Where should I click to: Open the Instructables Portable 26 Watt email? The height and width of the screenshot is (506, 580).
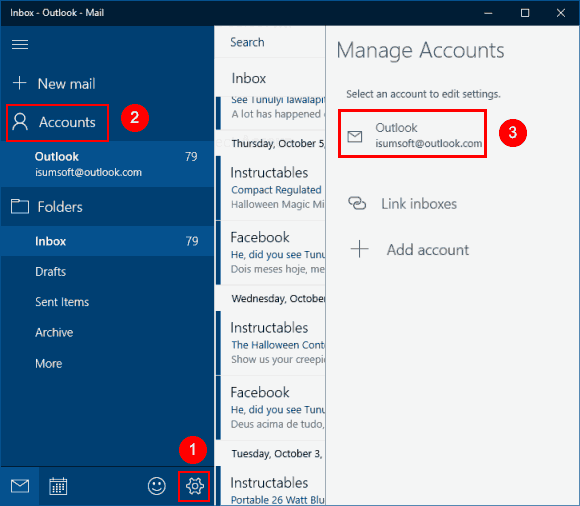coord(271,486)
